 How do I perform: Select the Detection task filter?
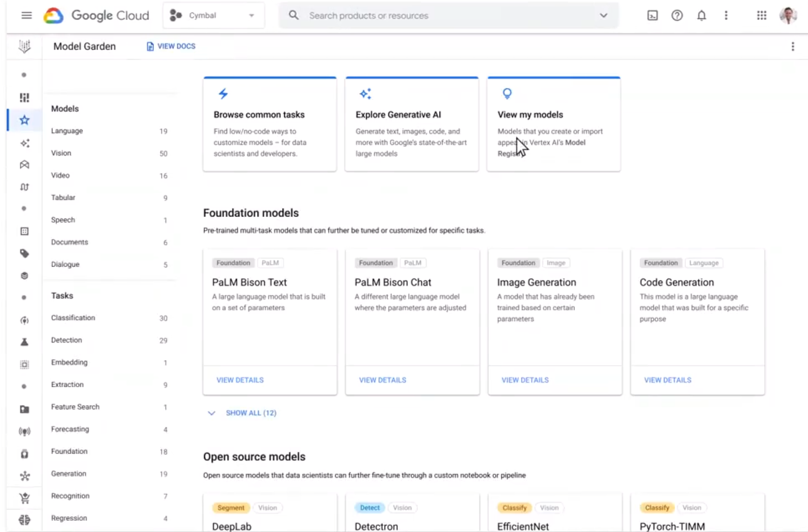click(109, 340)
